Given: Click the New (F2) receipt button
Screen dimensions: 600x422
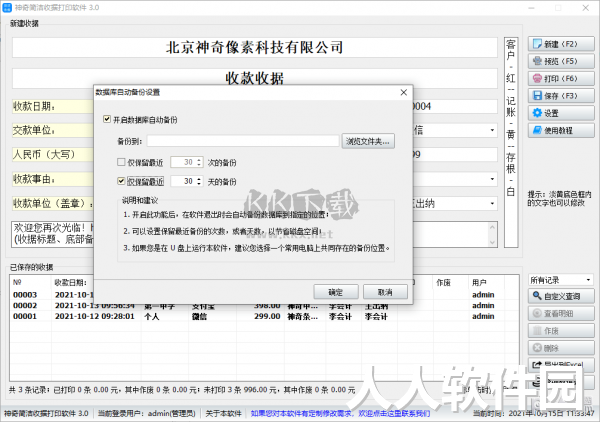Looking at the screenshot, I should 561,44.
